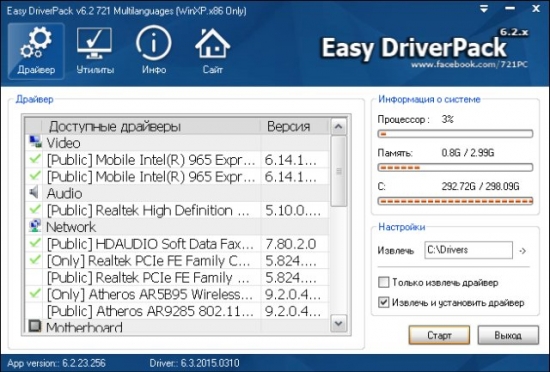Click the C: disk usage bar
This screenshot has width=550, height=372.
coord(455,201)
